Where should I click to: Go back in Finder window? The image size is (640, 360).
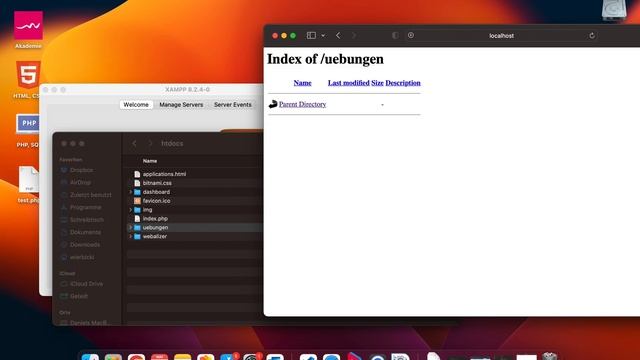pyautogui.click(x=134, y=143)
